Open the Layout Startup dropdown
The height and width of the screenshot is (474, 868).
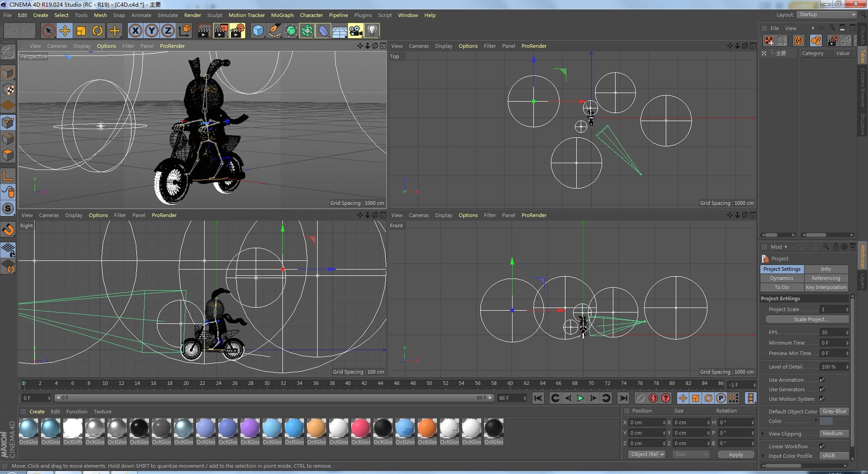[x=827, y=15]
